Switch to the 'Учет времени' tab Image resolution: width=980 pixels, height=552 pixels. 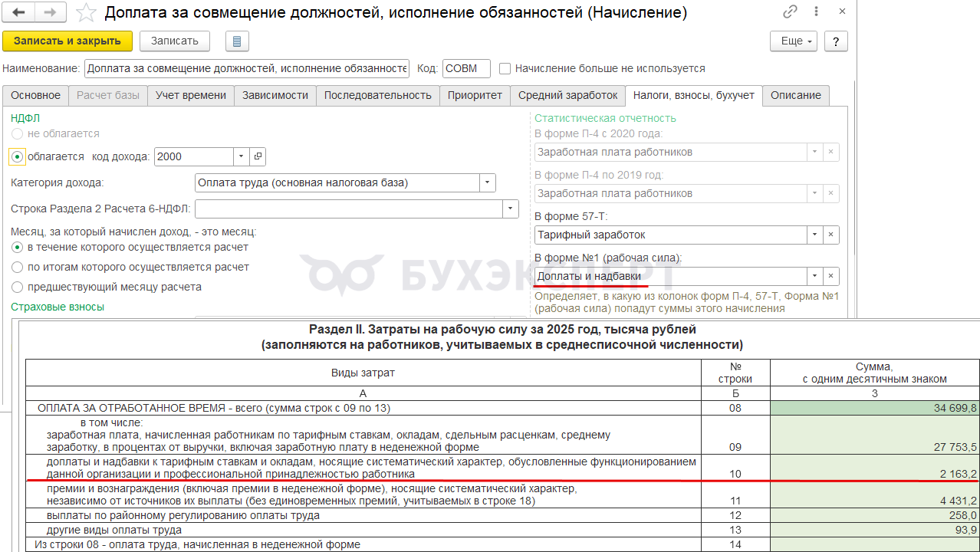point(191,96)
